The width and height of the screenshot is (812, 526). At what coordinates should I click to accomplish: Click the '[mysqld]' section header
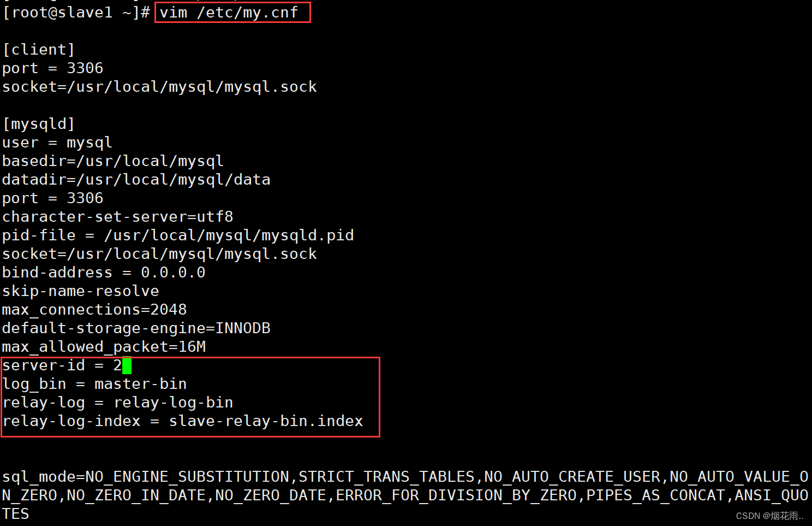coord(38,124)
